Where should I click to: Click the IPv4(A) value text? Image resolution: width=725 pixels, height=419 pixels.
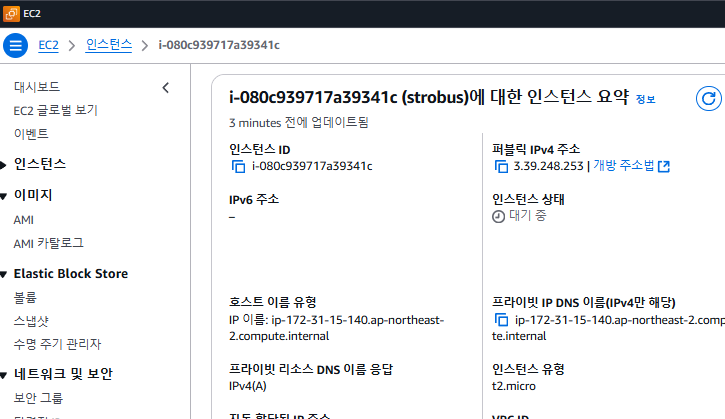pyautogui.click(x=247, y=386)
